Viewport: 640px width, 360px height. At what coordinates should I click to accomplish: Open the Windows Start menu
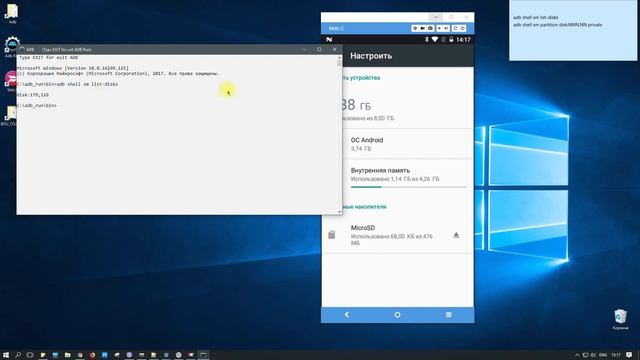click(x=6, y=355)
